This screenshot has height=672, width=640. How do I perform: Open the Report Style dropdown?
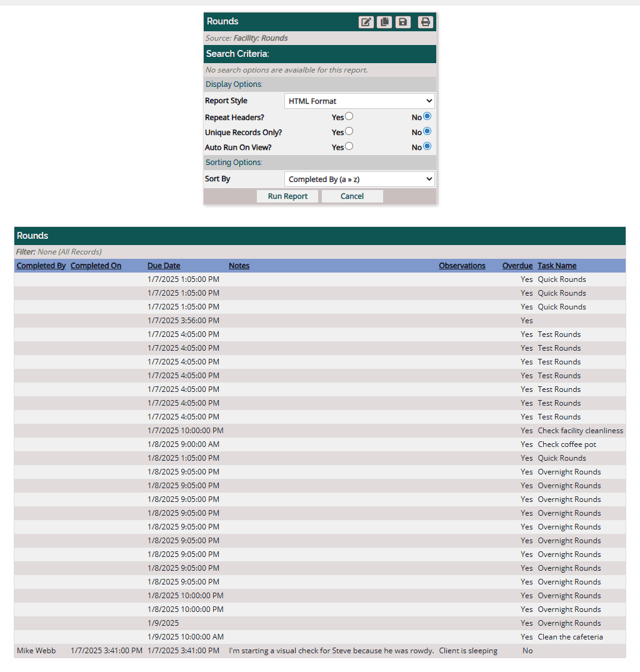click(359, 101)
